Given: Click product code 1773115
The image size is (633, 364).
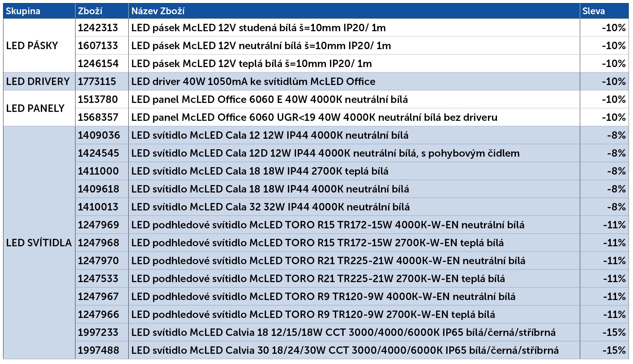Looking at the screenshot, I should [x=97, y=82].
